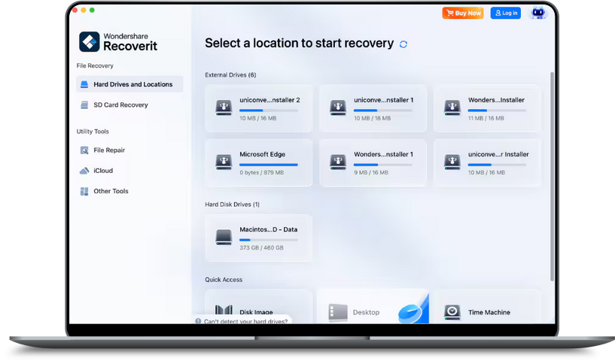Click the "uniconve...nstaller 2" label
The height and width of the screenshot is (364, 615).
tap(269, 100)
